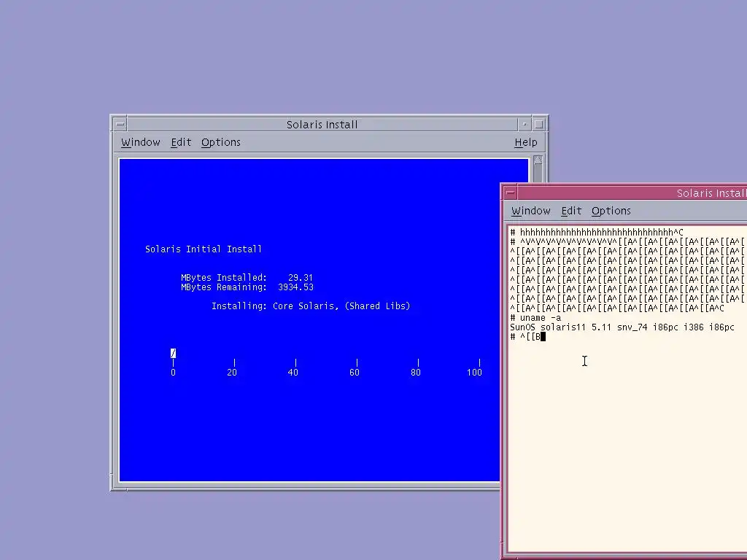Screen dimensions: 747x560
Task: Click the minimize dot button of the blue Solaris Install window
Action: [x=525, y=125]
